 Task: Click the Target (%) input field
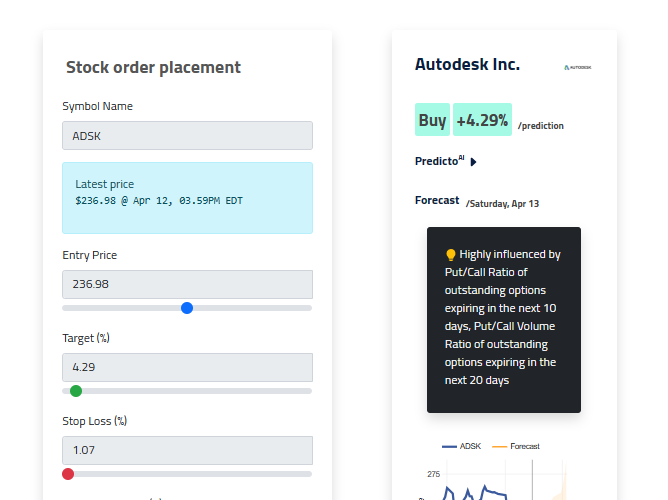pyautogui.click(x=187, y=367)
